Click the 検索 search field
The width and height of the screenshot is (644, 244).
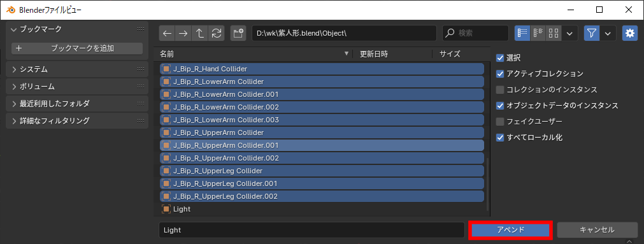[476, 34]
